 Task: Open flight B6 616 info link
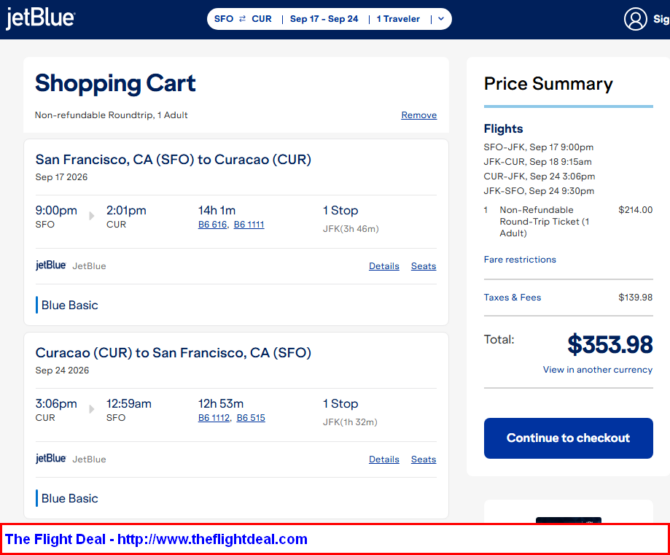(x=212, y=225)
